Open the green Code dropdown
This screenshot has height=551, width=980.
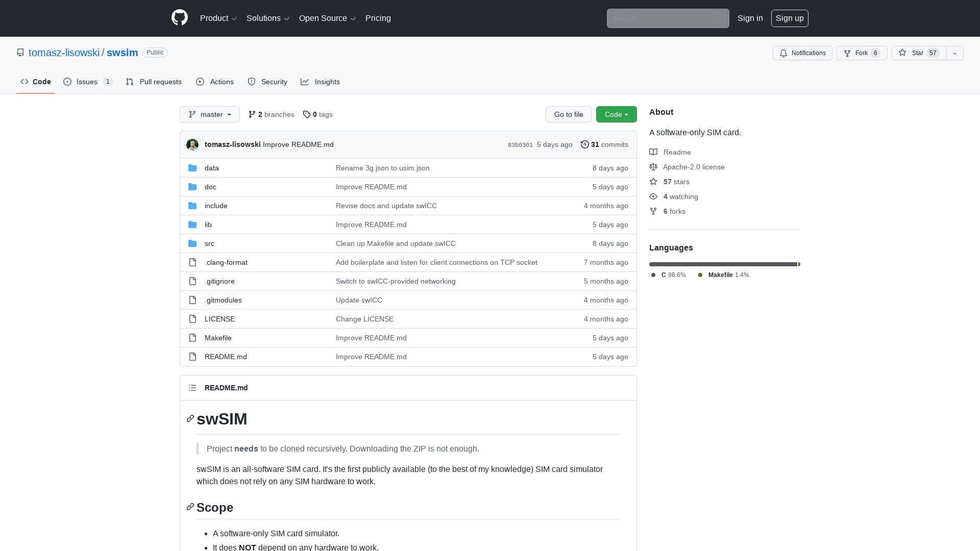(x=616, y=114)
